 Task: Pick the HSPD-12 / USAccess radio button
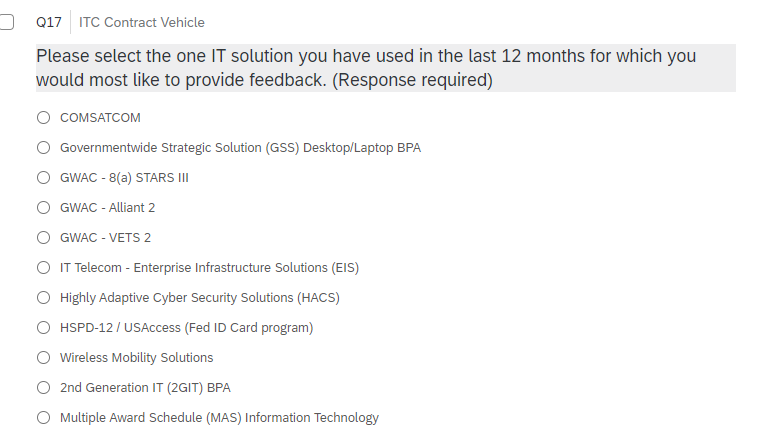43,327
